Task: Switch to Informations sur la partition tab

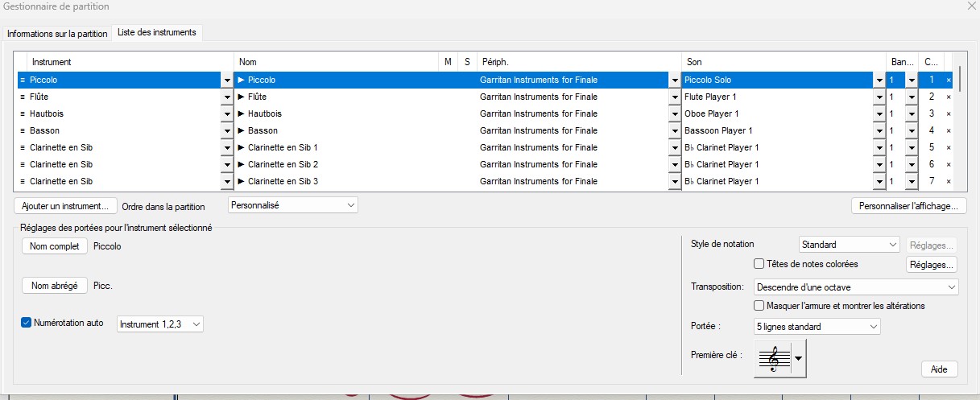Action: point(57,34)
